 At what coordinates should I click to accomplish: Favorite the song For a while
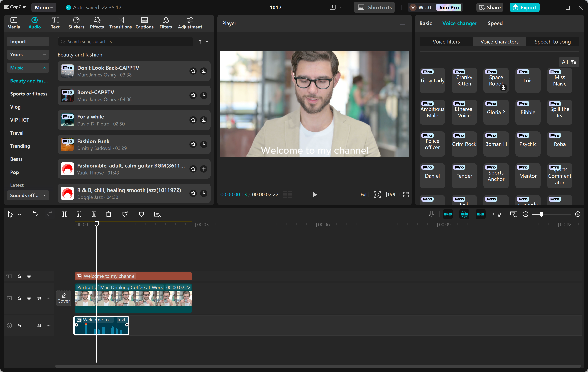[x=193, y=120]
